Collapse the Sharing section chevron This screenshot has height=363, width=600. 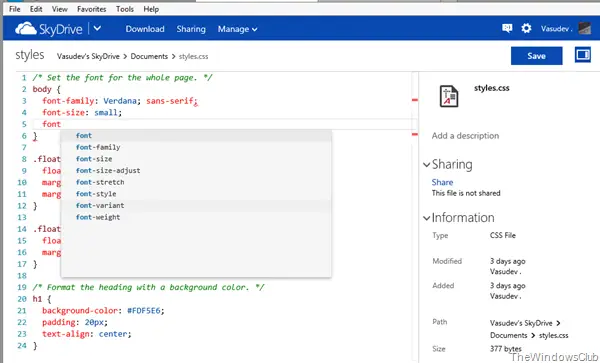(x=427, y=165)
